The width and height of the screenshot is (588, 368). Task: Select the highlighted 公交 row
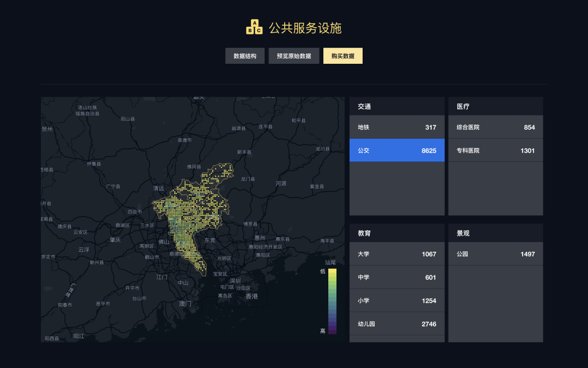point(397,150)
